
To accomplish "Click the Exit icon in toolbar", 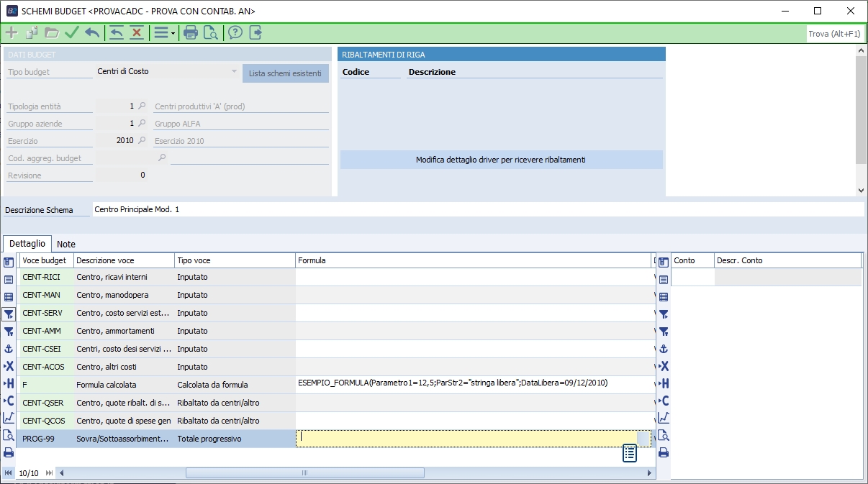I will pos(256,32).
